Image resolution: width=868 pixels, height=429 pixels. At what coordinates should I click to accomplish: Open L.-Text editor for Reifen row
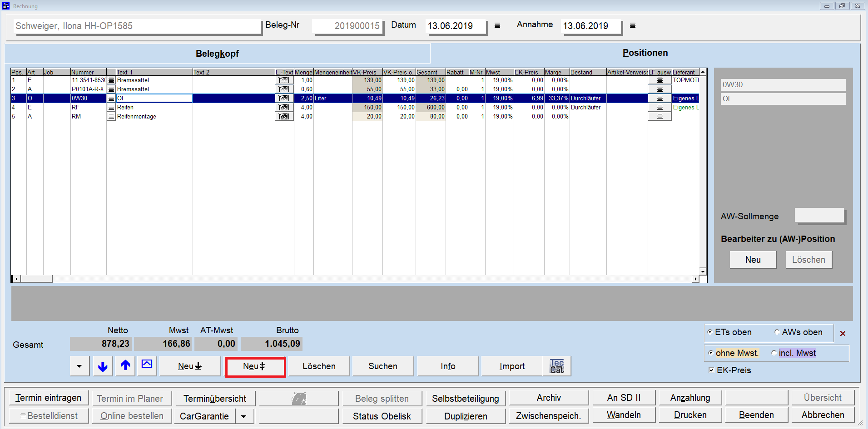pos(284,108)
